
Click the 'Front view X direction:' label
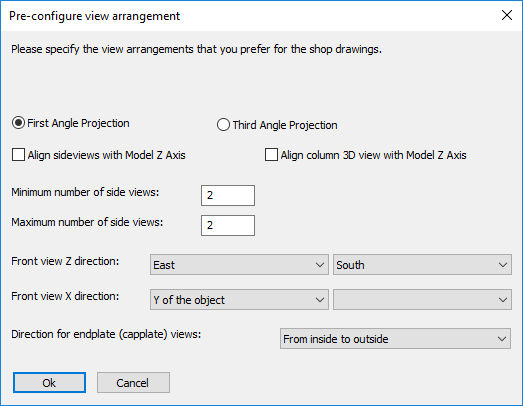pyautogui.click(x=65, y=296)
